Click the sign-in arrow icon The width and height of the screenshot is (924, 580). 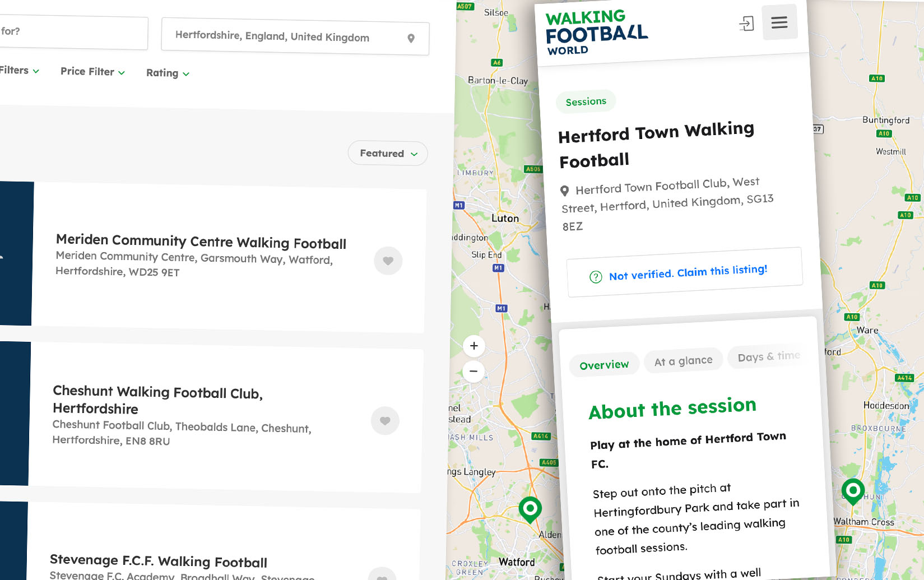click(x=746, y=24)
